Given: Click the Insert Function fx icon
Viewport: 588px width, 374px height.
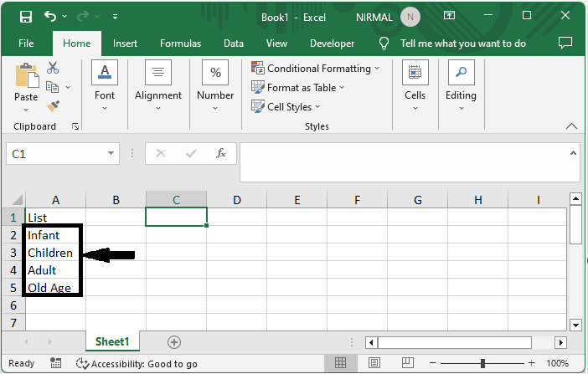Looking at the screenshot, I should [221, 153].
